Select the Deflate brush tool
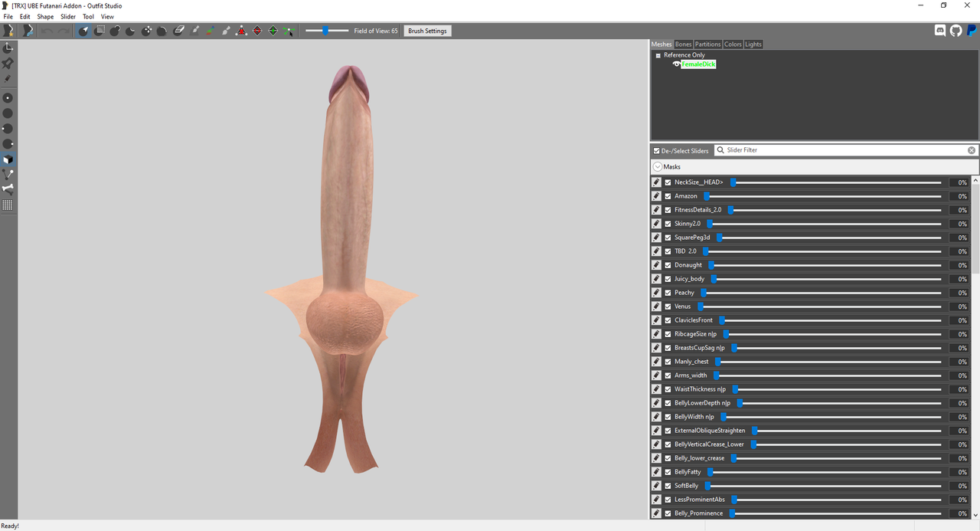 [130, 31]
